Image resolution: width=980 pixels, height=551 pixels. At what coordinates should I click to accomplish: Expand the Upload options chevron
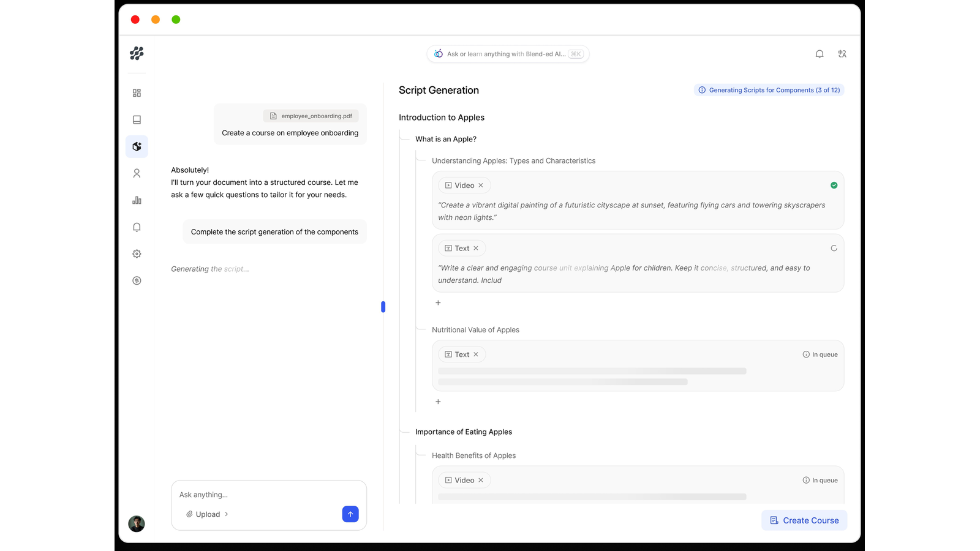pyautogui.click(x=227, y=514)
